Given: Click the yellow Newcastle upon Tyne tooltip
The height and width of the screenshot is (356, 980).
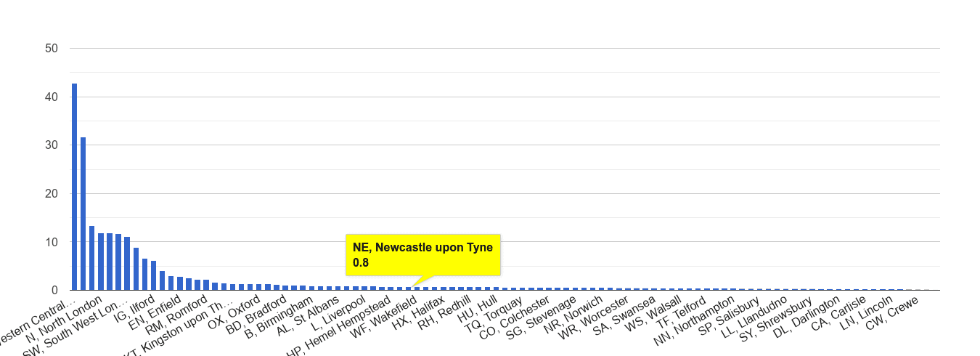Looking at the screenshot, I should (x=423, y=256).
